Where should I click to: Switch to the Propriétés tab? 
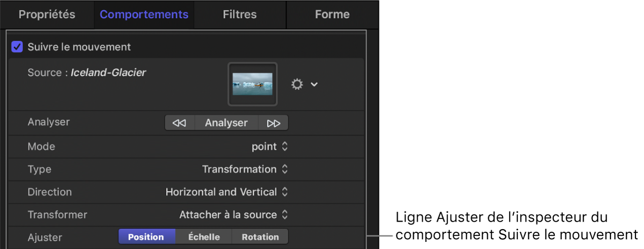pos(47,14)
